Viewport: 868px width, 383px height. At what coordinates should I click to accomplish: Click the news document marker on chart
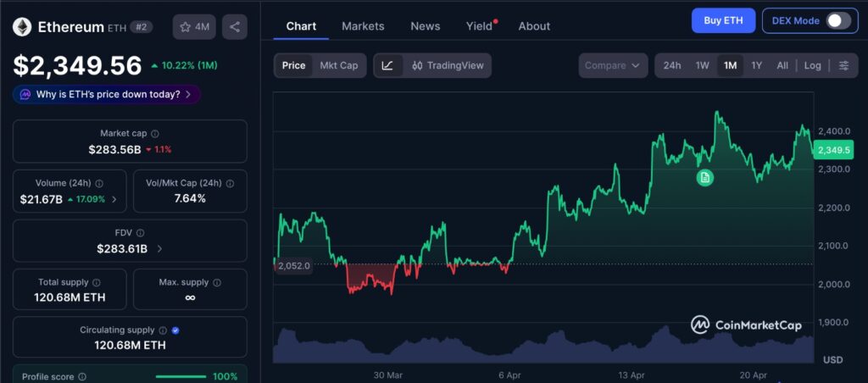[704, 178]
